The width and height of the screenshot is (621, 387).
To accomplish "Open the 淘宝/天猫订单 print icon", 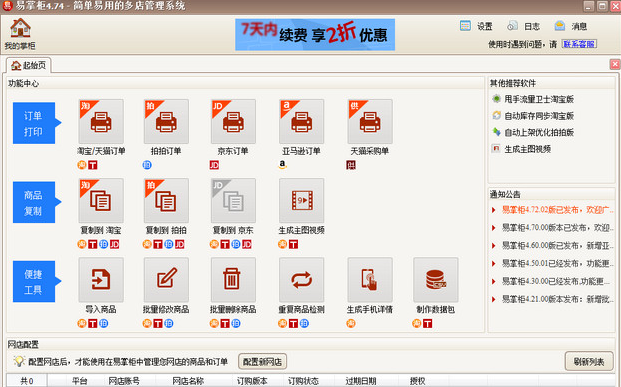I will [101, 121].
